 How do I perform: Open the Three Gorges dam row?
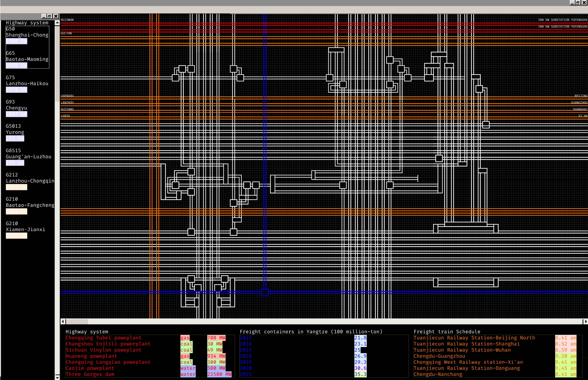pos(90,374)
